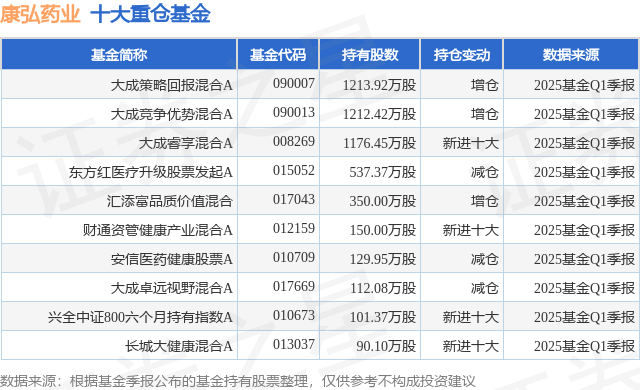
Task: Click fund code 010709
Action: pyautogui.click(x=294, y=257)
